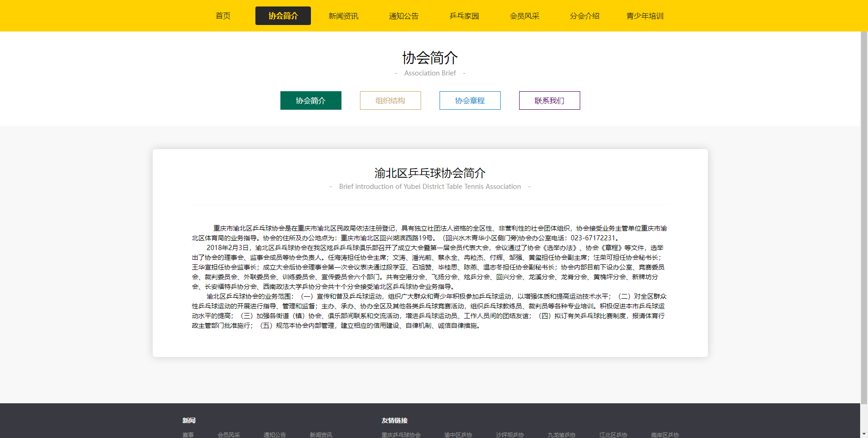Screen dimensions: 868x438
Task: Click the footer 友情链接 heading
Action: point(395,420)
